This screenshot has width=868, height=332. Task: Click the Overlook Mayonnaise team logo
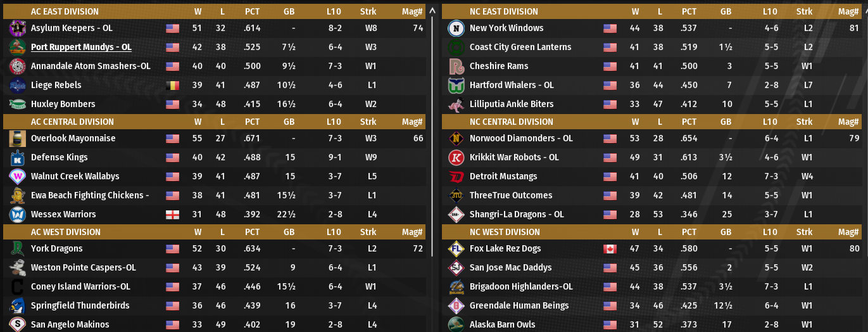click(17, 138)
